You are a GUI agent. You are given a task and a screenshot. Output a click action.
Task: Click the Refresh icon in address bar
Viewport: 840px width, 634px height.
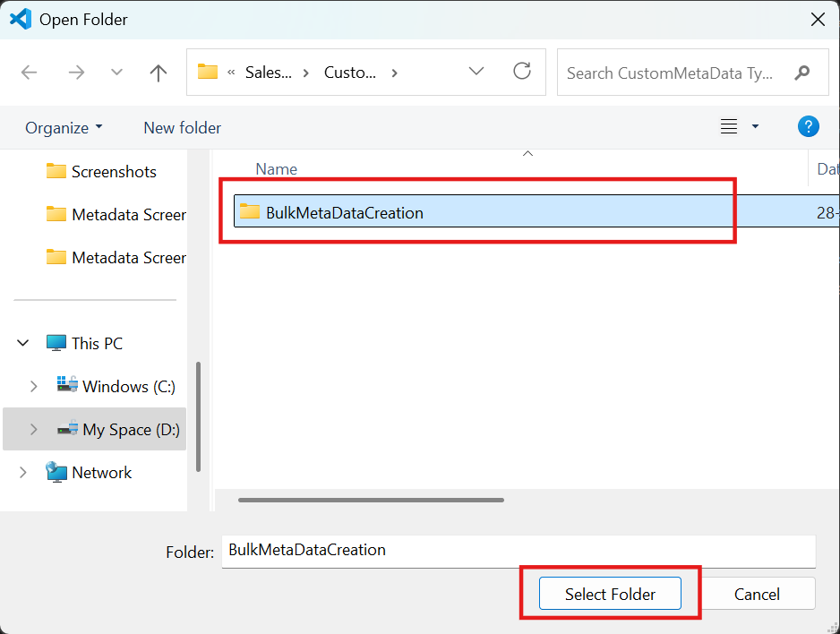coord(522,72)
